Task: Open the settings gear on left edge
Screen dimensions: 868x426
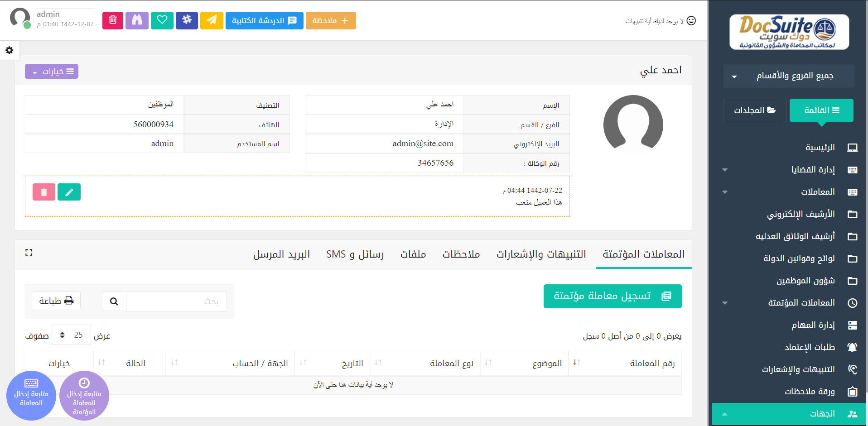Action: (9, 50)
